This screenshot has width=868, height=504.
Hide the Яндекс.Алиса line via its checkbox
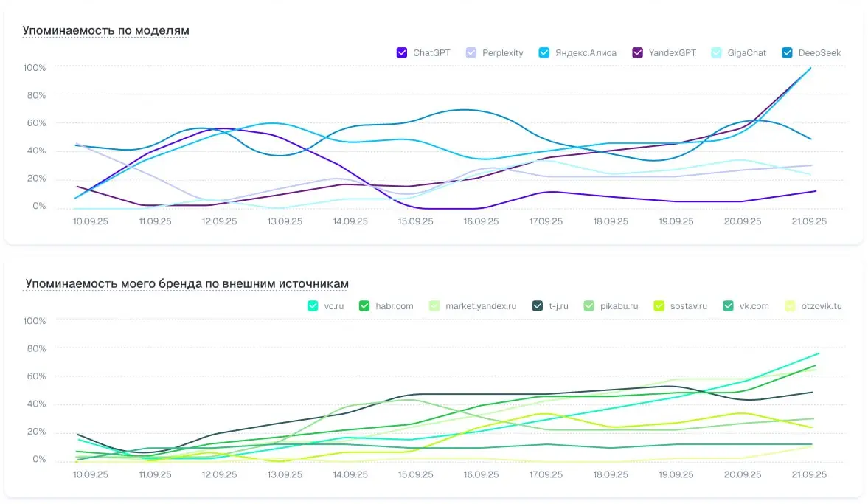coord(544,52)
